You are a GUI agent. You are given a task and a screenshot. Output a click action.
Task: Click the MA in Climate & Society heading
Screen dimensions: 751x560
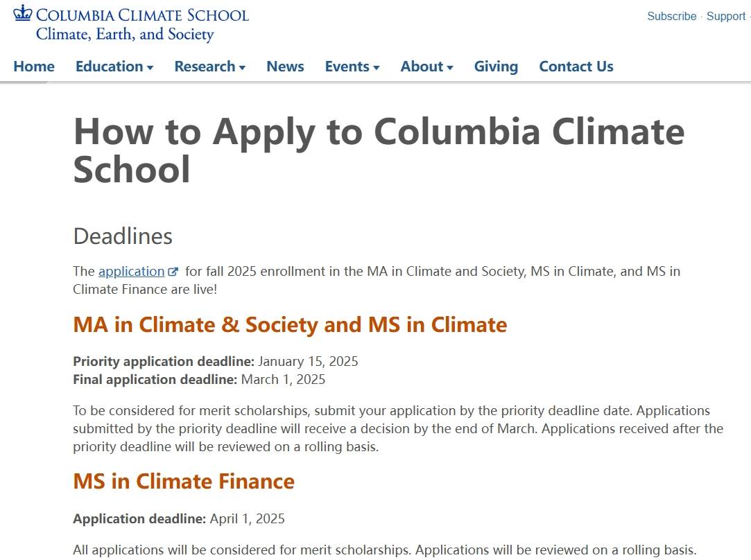pyautogui.click(x=290, y=324)
